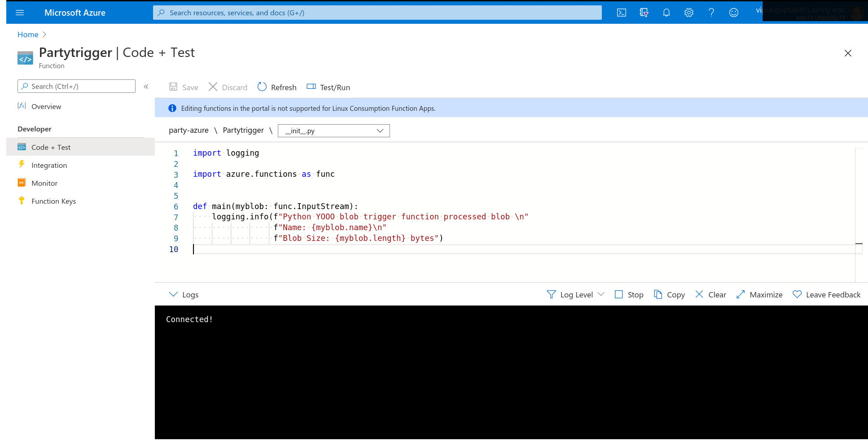Click the Microsoft Azure portal title
Viewport: 868px width, 441px height.
pyautogui.click(x=75, y=13)
